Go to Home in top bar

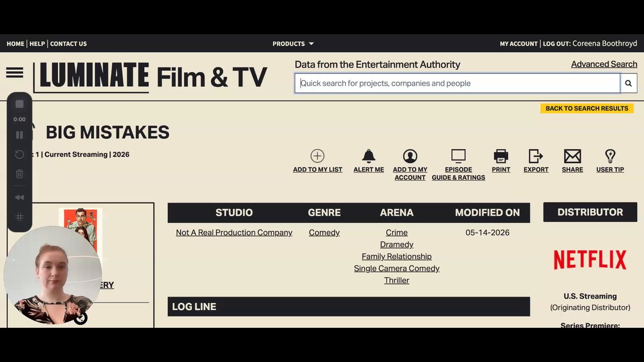point(16,44)
